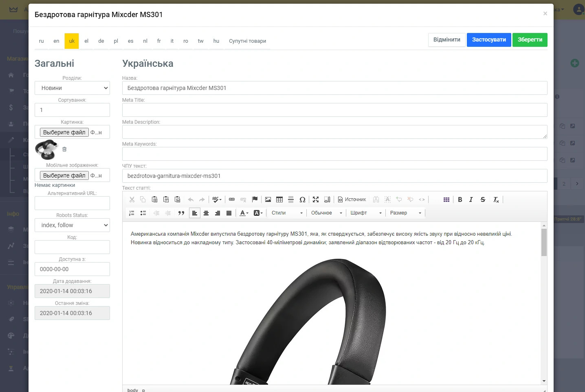Insert a hyperlink with the link icon
This screenshot has width=585, height=392.
point(232,199)
